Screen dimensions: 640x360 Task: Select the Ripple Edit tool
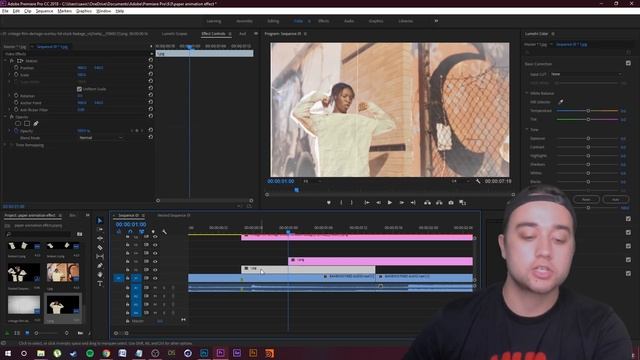100,238
